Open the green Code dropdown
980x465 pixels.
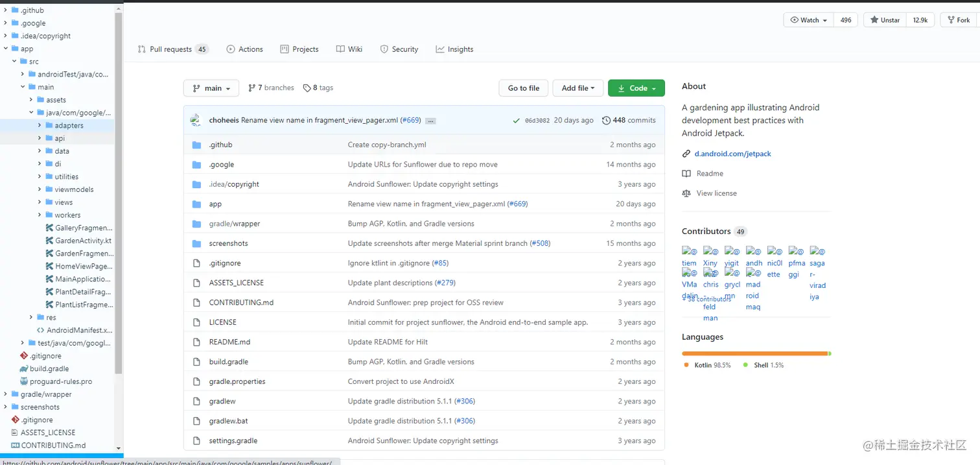(x=636, y=88)
